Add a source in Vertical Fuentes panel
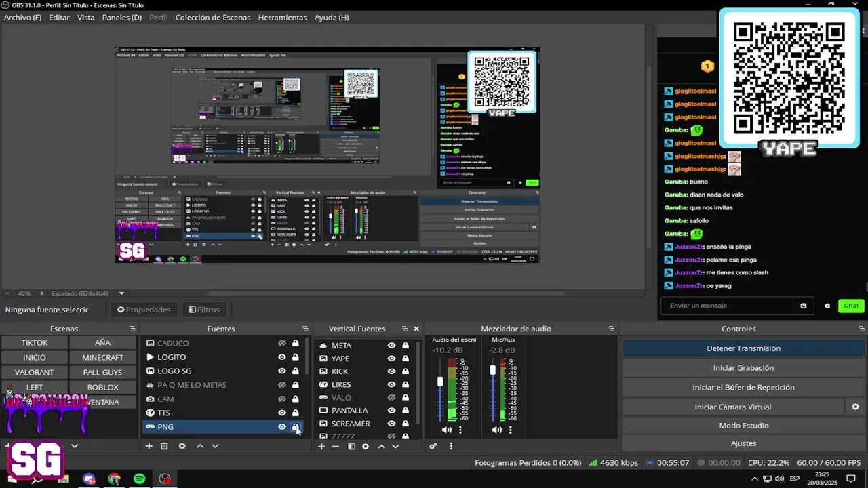 [321, 447]
